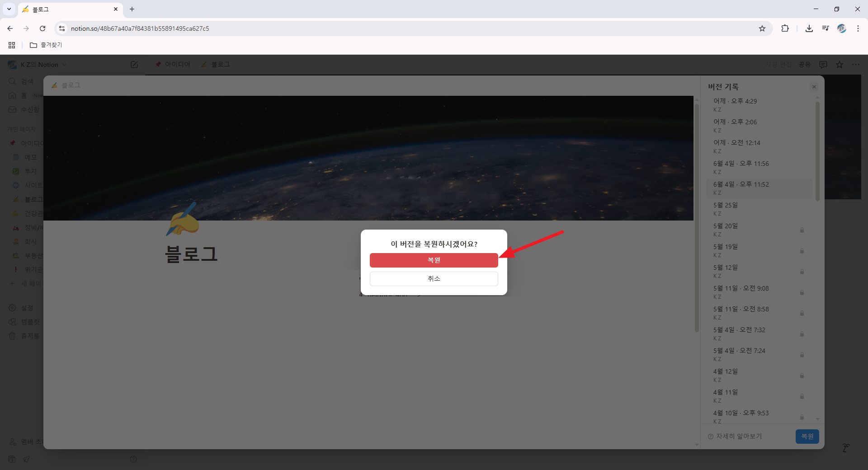The image size is (868, 470).
Task: Select version 6월 4일 · 오후 11:52
Action: (x=759, y=188)
